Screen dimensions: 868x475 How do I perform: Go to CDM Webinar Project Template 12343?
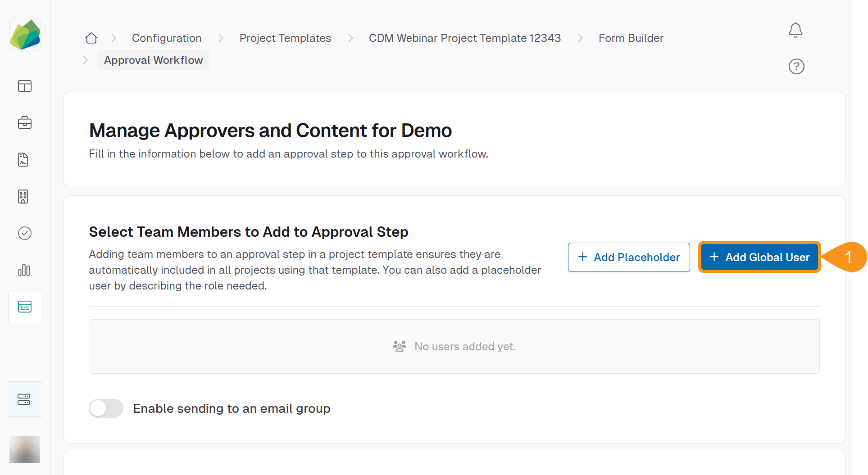click(x=464, y=38)
